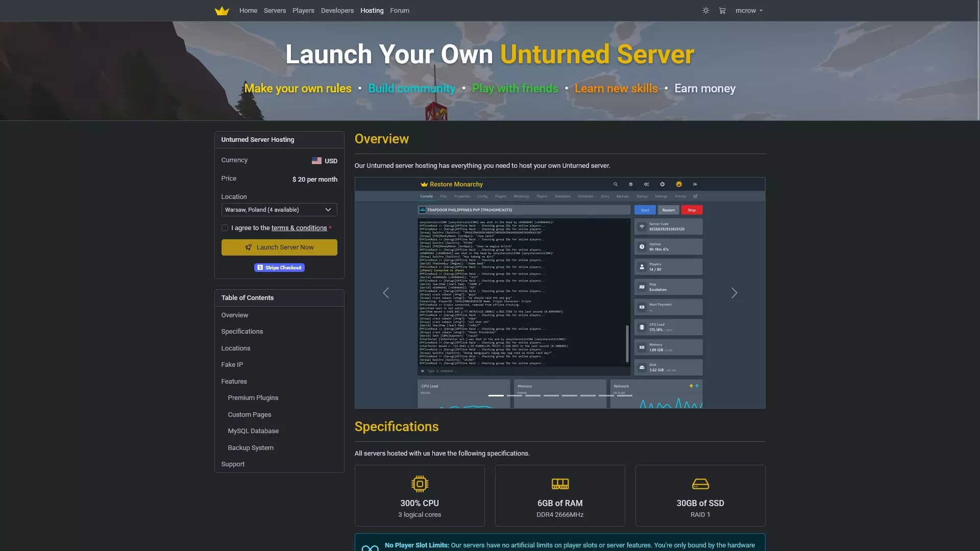Open Home in the navbar

tap(248, 11)
